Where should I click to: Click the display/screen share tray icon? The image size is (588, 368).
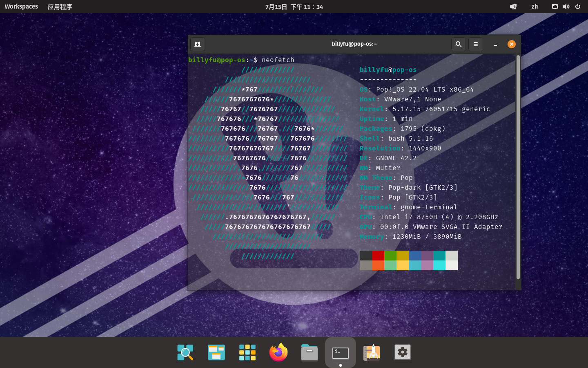point(513,7)
